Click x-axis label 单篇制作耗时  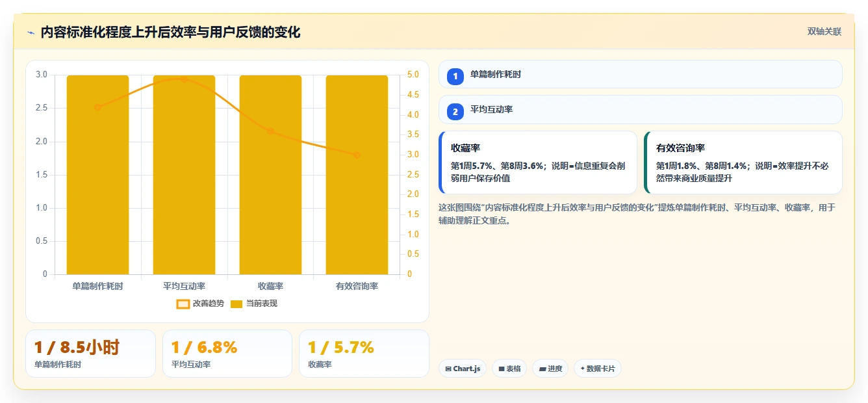pyautogui.click(x=97, y=286)
